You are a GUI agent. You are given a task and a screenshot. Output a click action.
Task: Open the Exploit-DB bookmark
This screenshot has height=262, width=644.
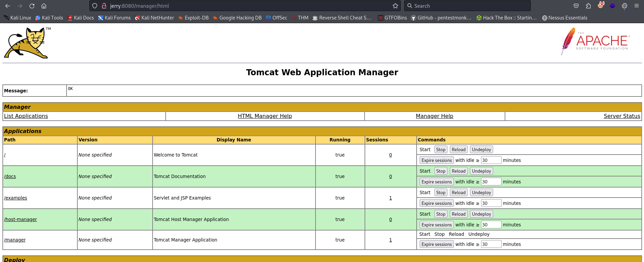194,18
